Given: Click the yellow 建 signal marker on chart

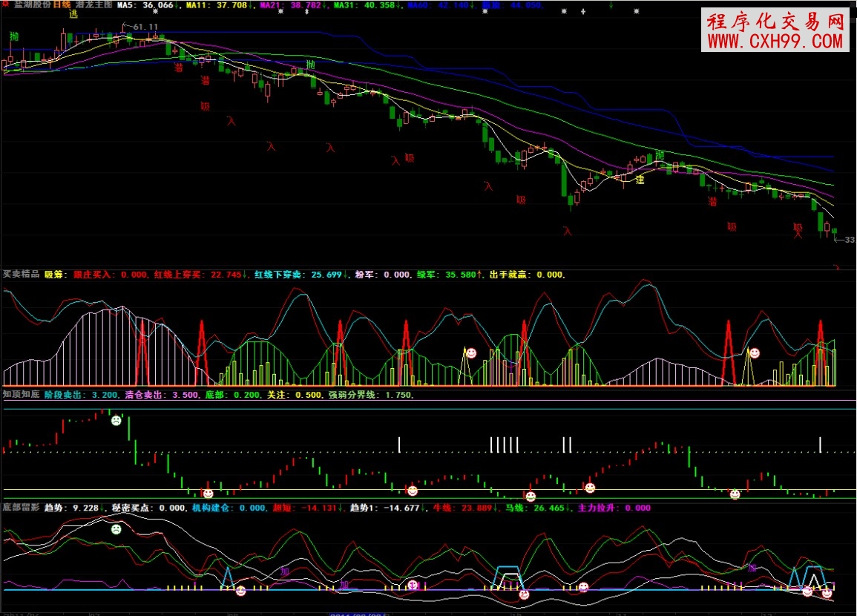Looking at the screenshot, I should 640,179.
